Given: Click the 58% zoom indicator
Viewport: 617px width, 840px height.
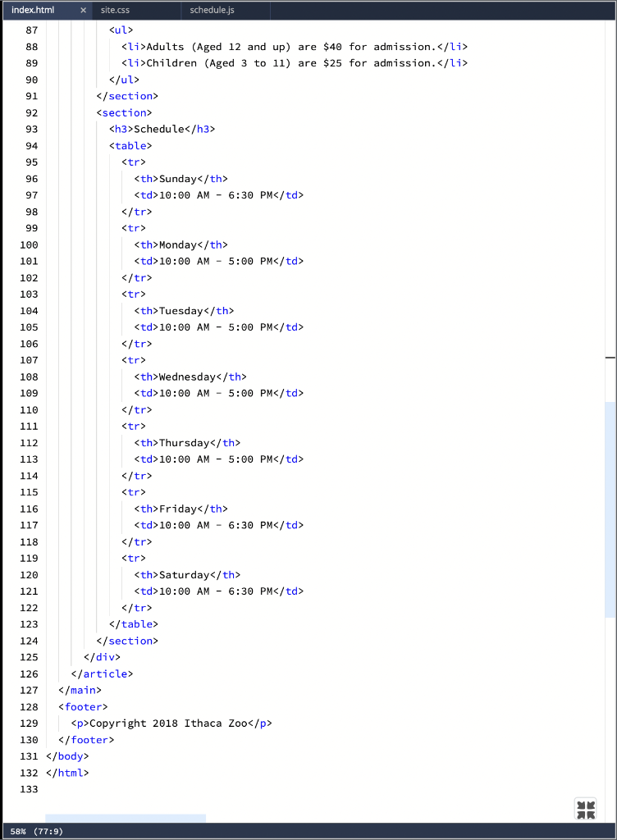Looking at the screenshot, I should coord(18,832).
